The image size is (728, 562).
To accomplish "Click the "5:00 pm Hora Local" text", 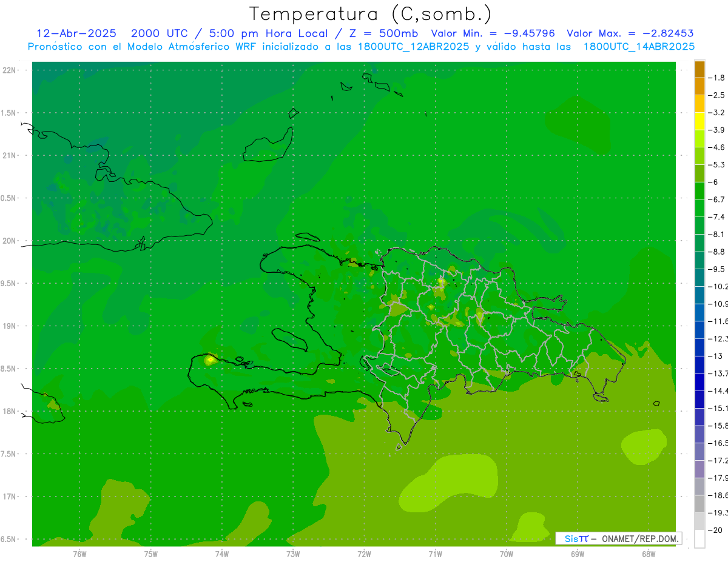I will tap(269, 33).
